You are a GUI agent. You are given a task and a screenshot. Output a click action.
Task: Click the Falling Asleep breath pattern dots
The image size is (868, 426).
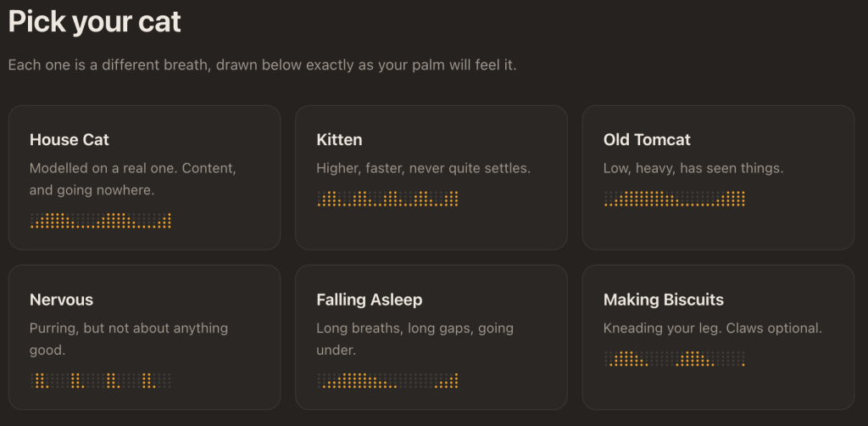(x=387, y=380)
